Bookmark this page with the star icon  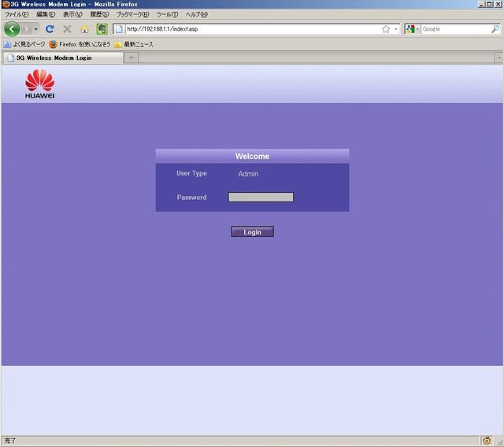(x=386, y=29)
